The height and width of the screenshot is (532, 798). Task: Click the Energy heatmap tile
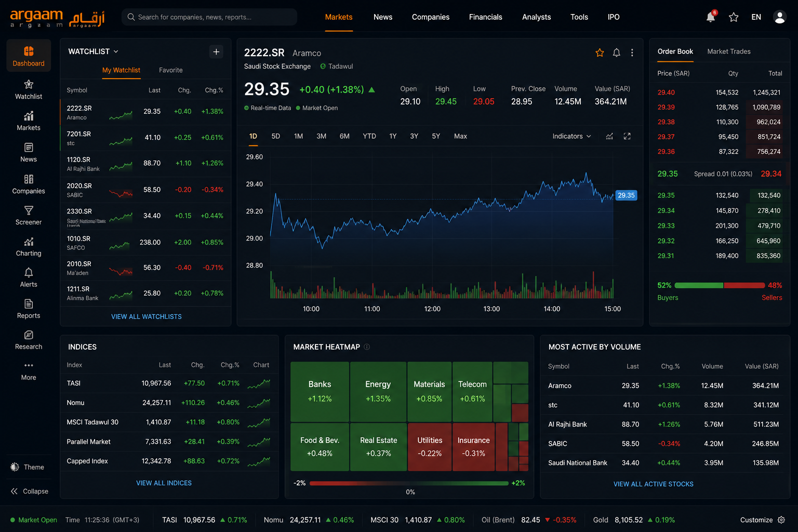378,391
